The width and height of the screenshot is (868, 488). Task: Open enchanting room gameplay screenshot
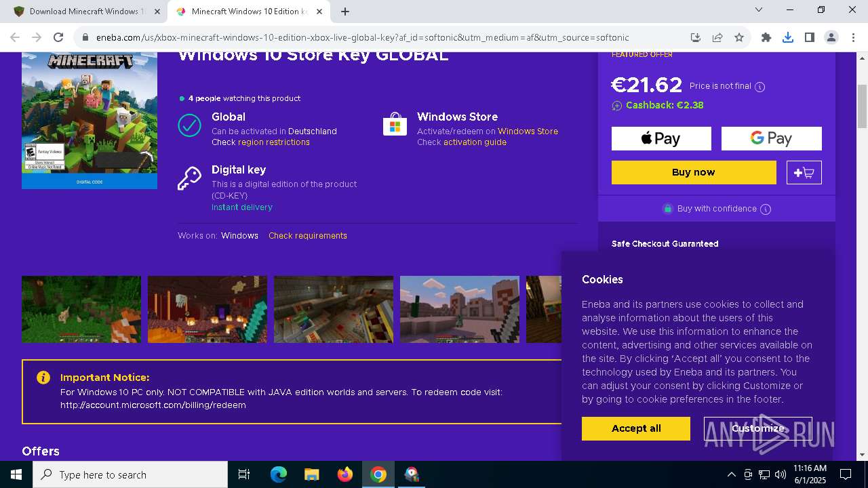334,309
